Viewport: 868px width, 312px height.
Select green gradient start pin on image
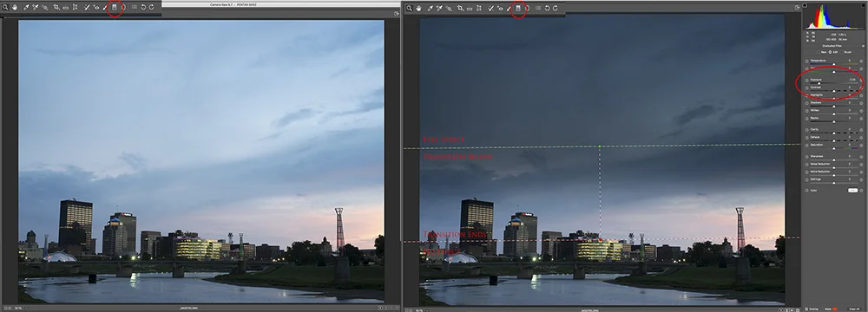[600, 146]
